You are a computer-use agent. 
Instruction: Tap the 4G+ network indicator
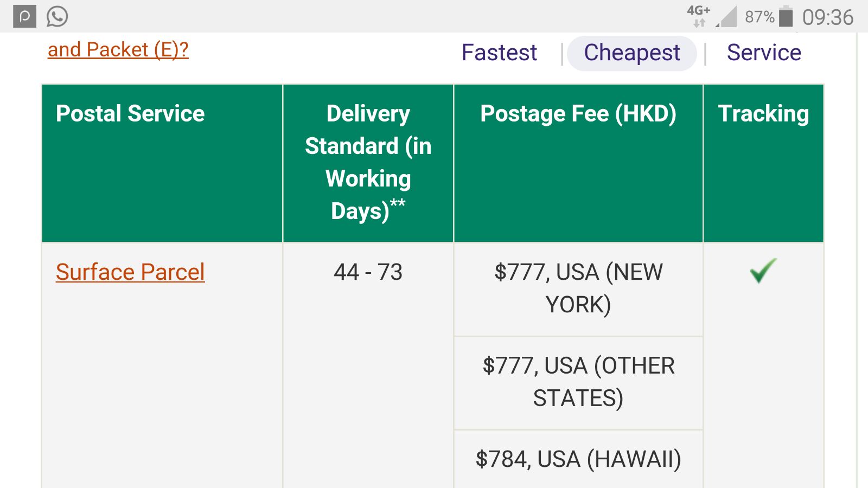[699, 16]
